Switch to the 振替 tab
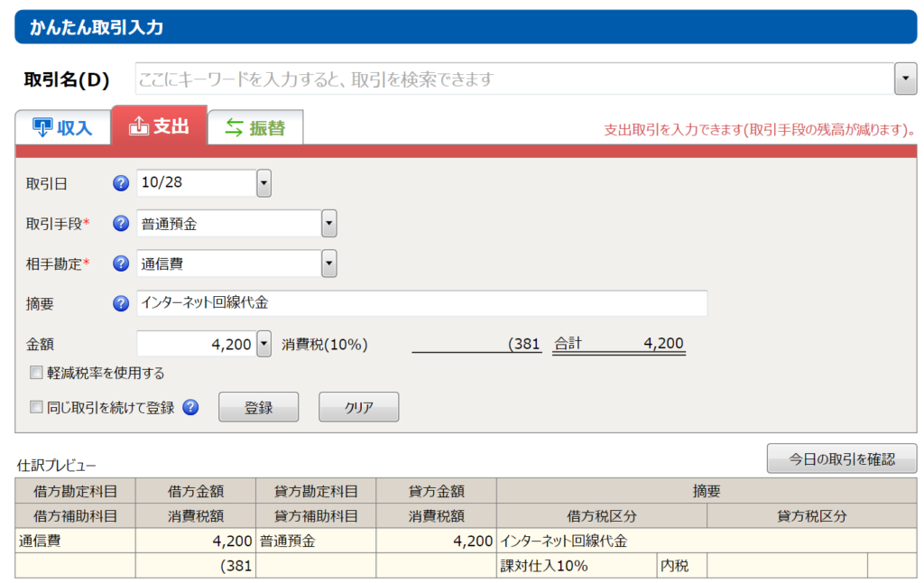The image size is (924, 583). [255, 127]
